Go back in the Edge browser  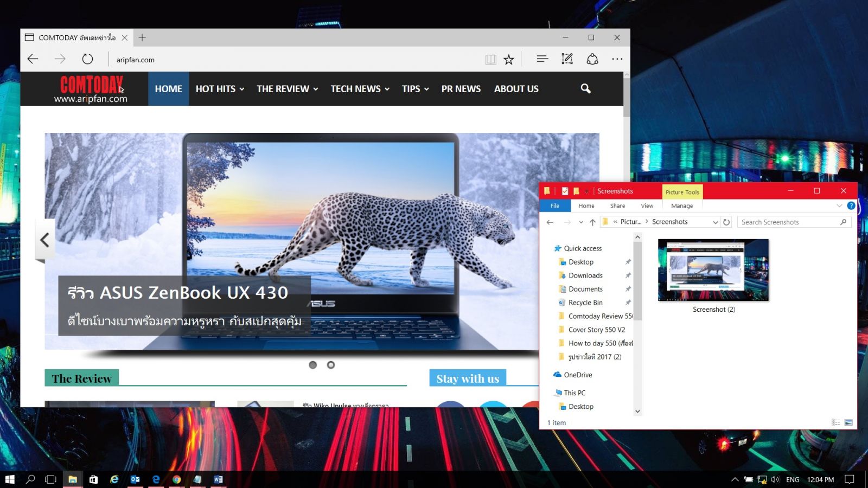tap(33, 59)
